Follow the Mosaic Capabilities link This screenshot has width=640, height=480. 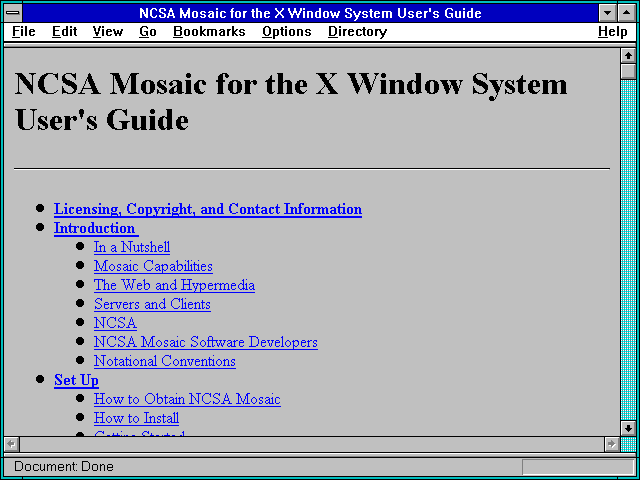pos(153,266)
